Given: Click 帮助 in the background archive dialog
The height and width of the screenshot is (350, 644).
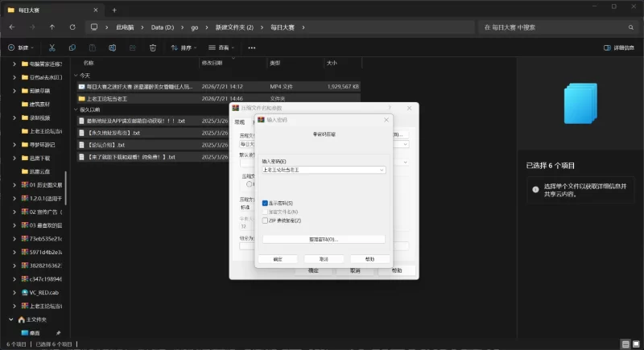Looking at the screenshot, I should [397, 271].
